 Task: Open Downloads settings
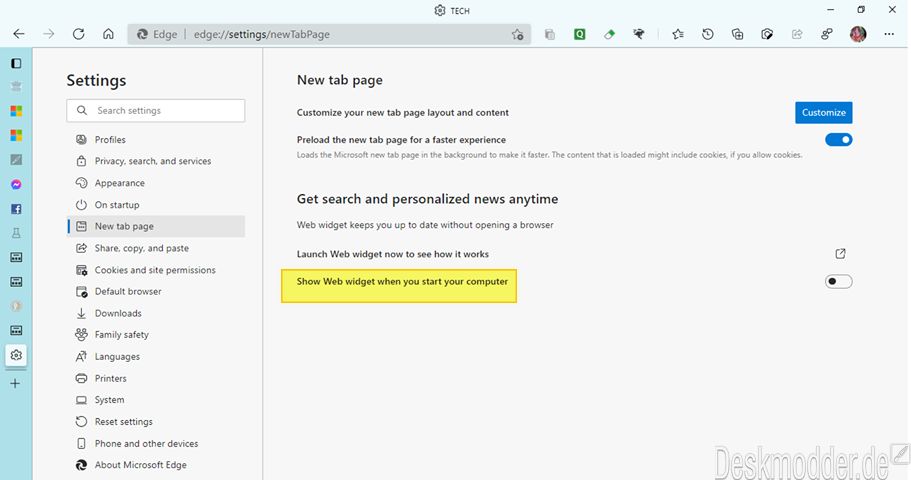click(x=156, y=313)
